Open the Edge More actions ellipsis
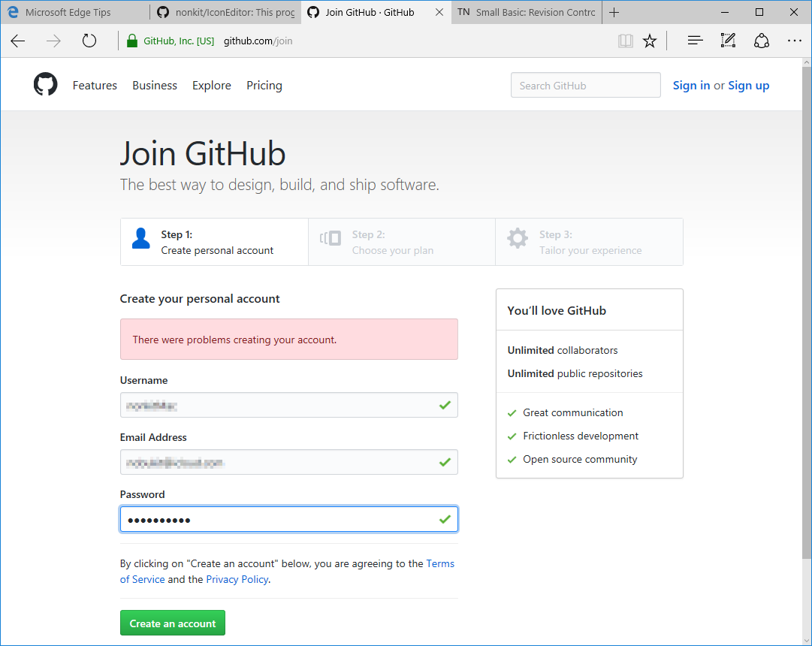 click(795, 41)
